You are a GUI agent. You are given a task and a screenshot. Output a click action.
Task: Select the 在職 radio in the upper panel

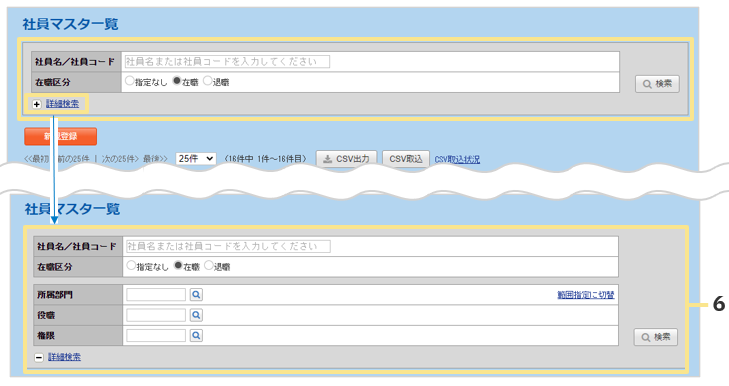point(177,80)
